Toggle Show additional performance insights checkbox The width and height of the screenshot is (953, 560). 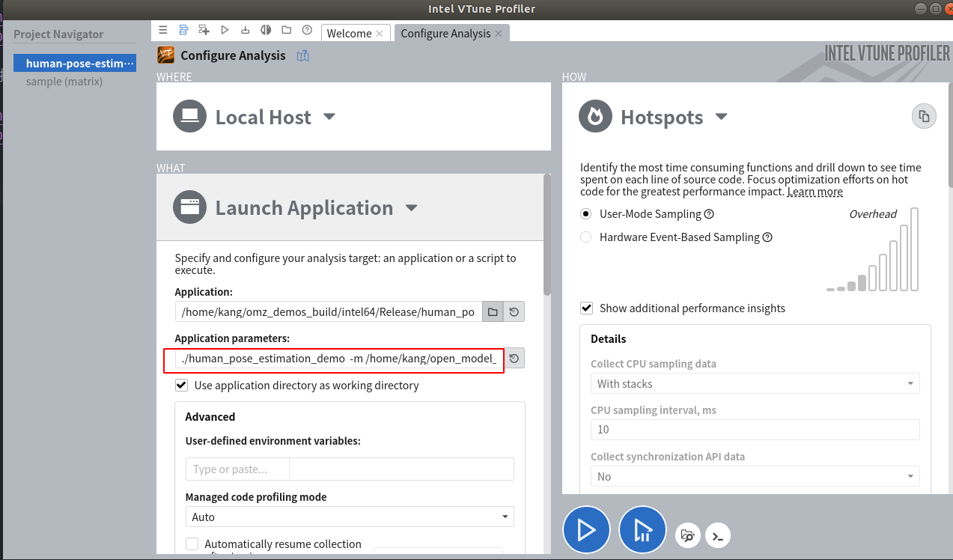[587, 308]
